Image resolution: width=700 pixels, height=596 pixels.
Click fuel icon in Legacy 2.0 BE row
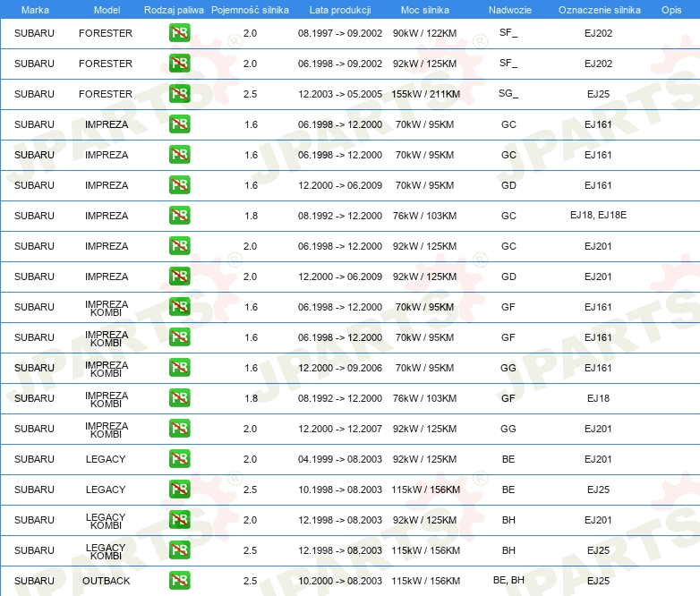coord(179,459)
